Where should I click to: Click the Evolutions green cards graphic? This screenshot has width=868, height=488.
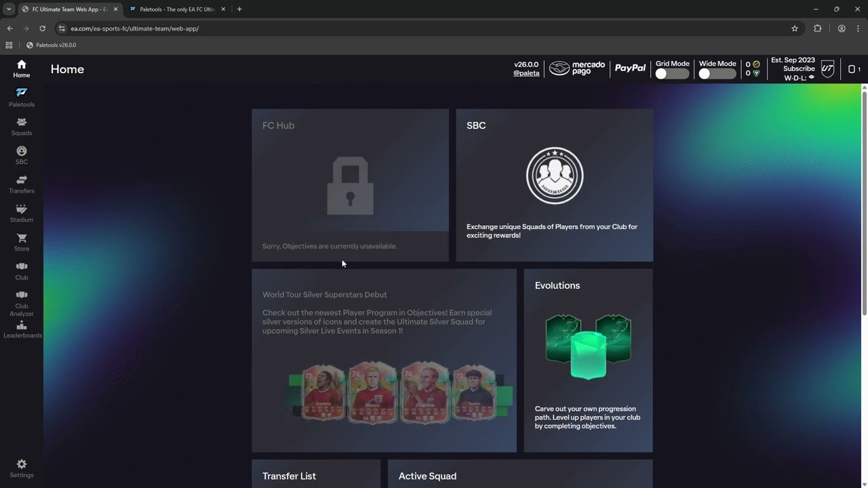pyautogui.click(x=588, y=346)
